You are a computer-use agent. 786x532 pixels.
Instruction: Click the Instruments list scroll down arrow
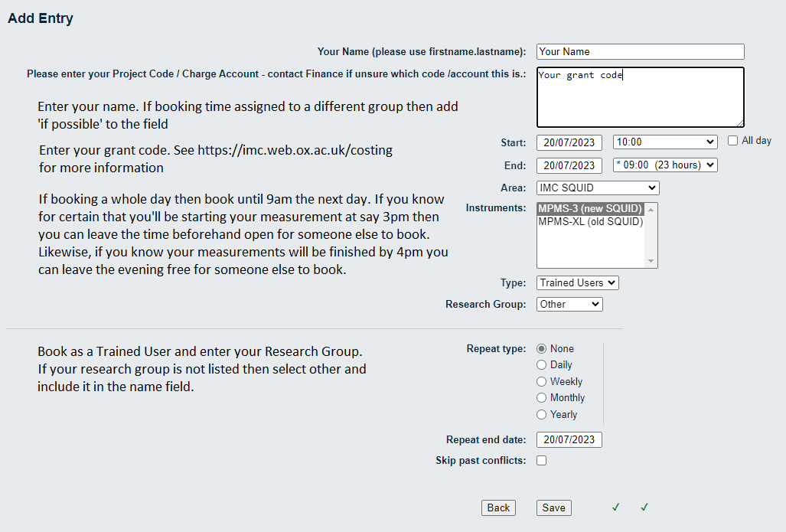click(x=651, y=261)
